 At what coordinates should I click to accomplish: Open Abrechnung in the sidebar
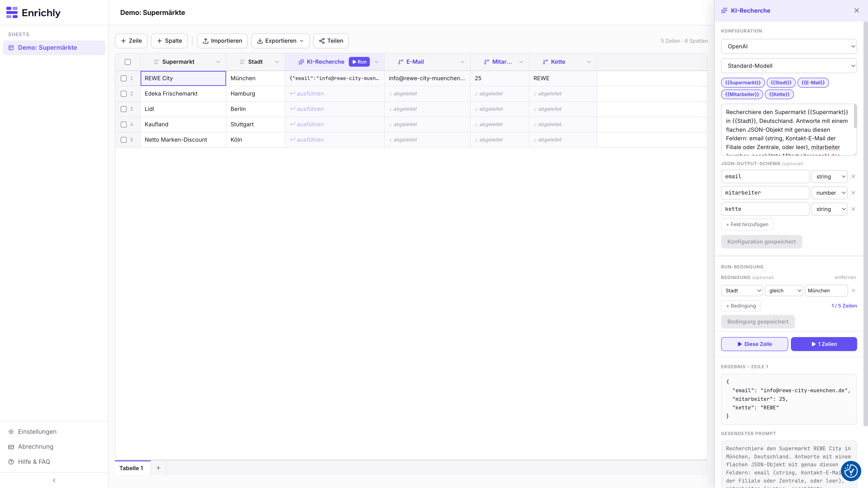point(35,447)
